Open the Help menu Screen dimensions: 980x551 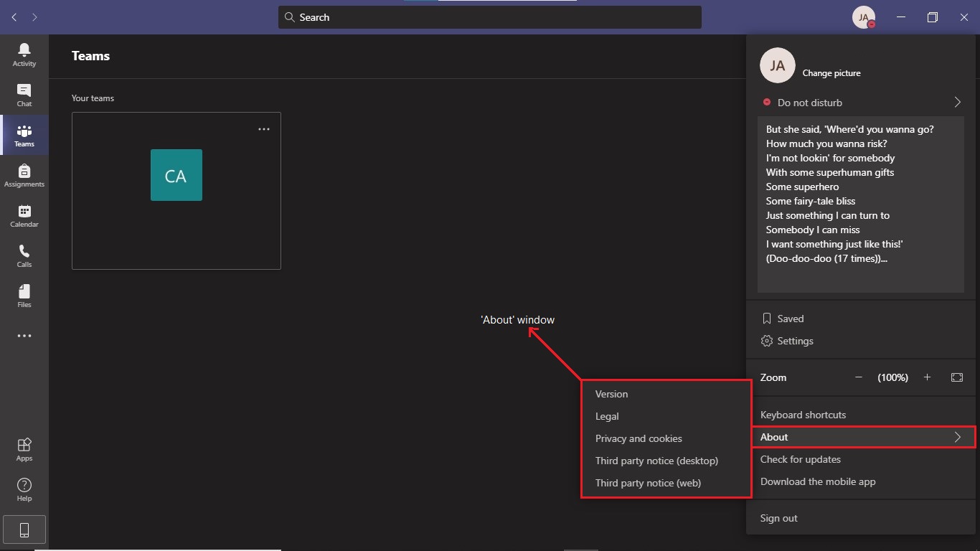tap(24, 489)
